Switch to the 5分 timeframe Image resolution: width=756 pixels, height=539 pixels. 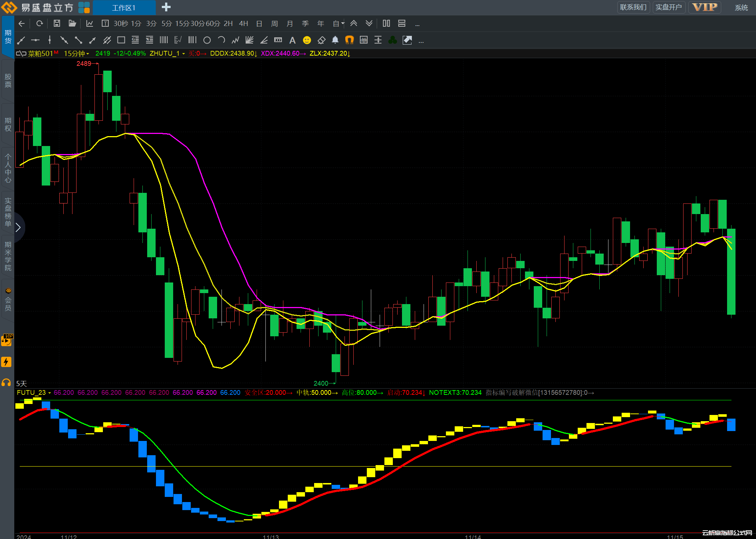click(x=167, y=24)
